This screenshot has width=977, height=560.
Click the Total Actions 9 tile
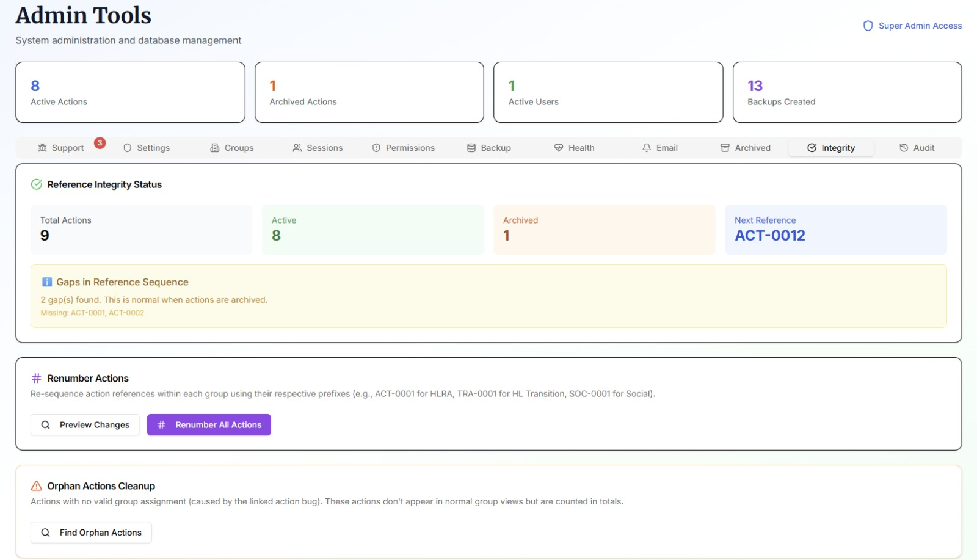pyautogui.click(x=141, y=230)
